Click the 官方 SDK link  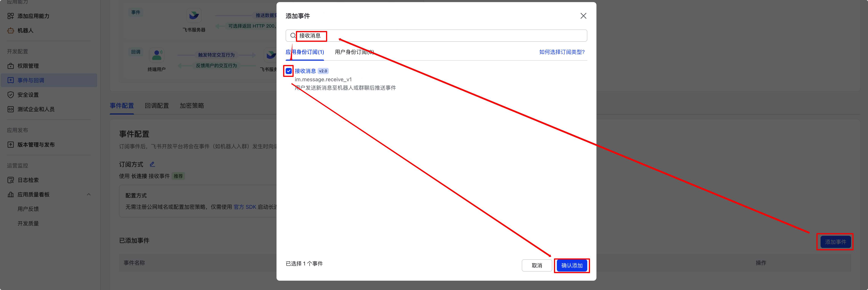(245, 206)
